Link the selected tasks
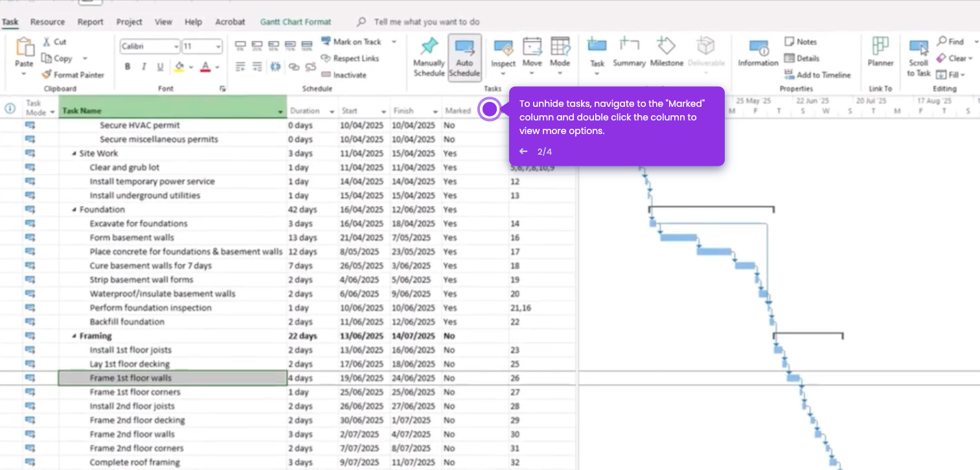980x470 pixels. click(293, 67)
